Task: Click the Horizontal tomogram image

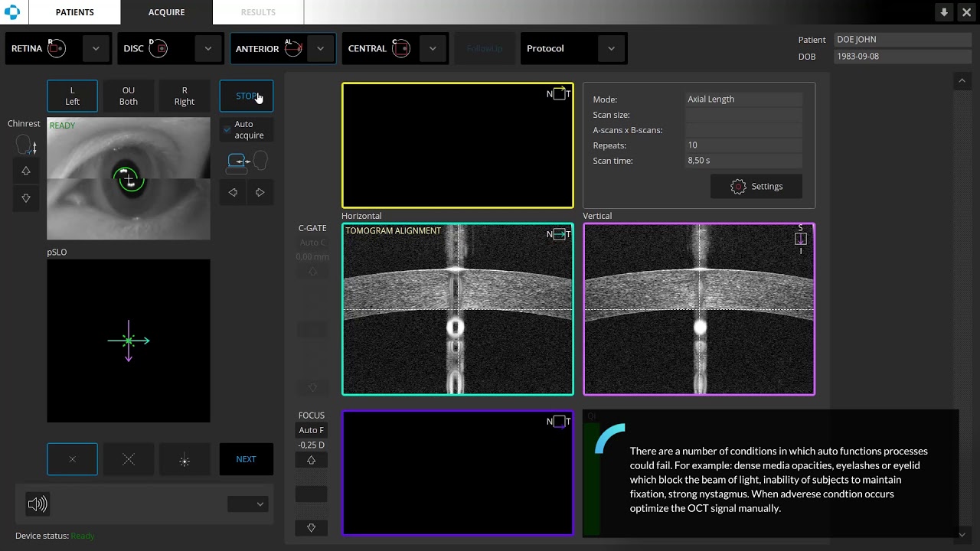Action: pos(458,309)
